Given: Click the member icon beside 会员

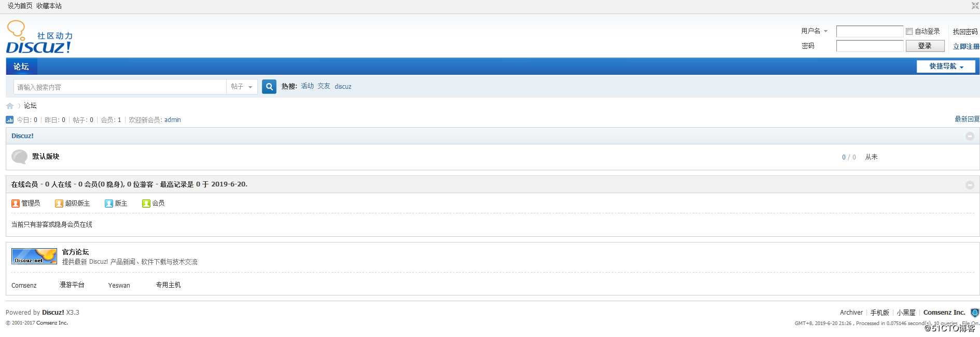Looking at the screenshot, I should click(146, 204).
